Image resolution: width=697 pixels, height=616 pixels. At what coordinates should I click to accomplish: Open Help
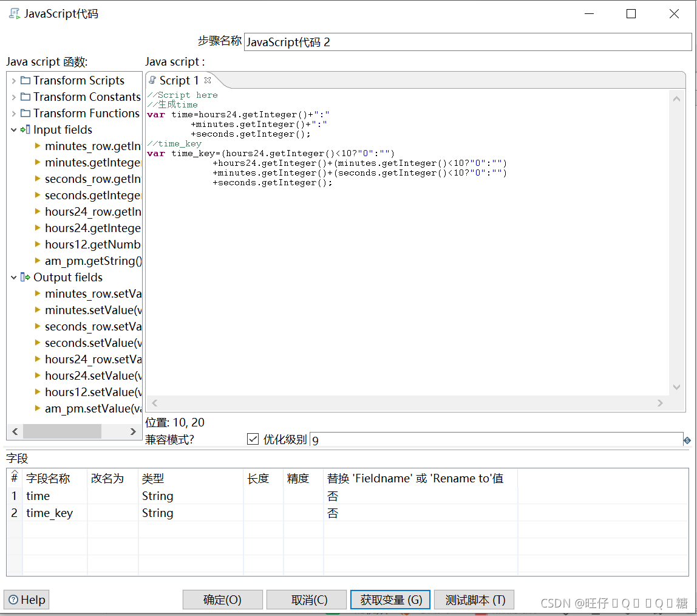tap(27, 600)
